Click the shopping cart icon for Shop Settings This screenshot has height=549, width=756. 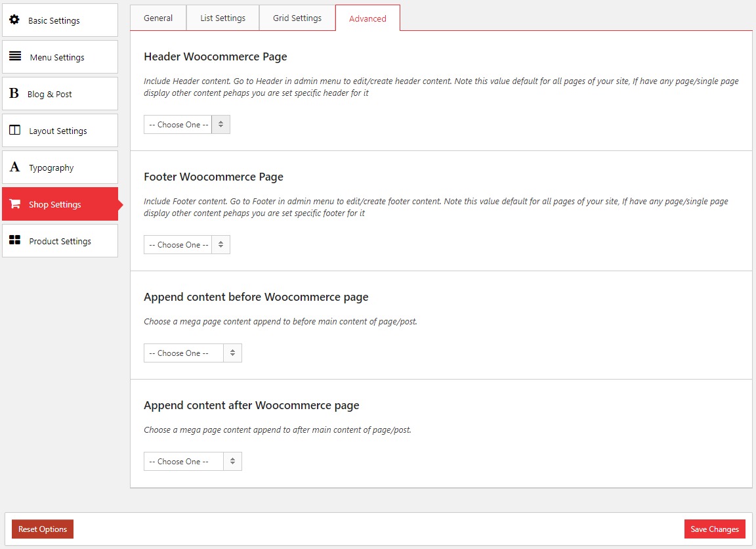point(15,204)
